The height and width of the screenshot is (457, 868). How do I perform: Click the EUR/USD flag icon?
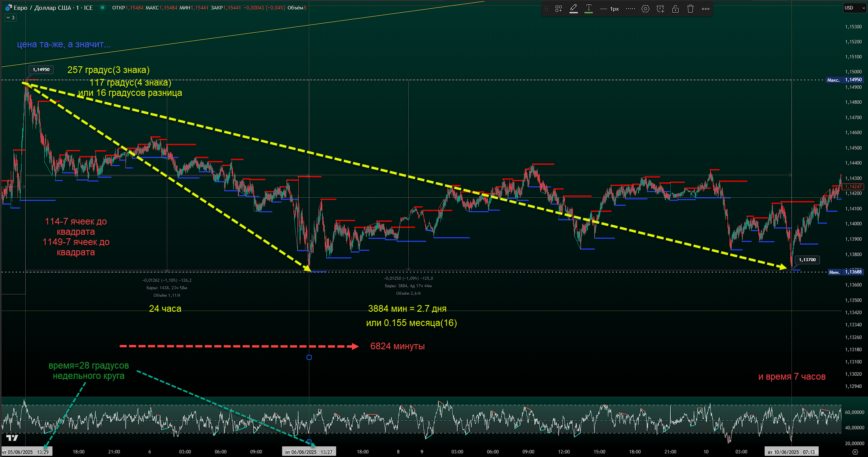8,8
